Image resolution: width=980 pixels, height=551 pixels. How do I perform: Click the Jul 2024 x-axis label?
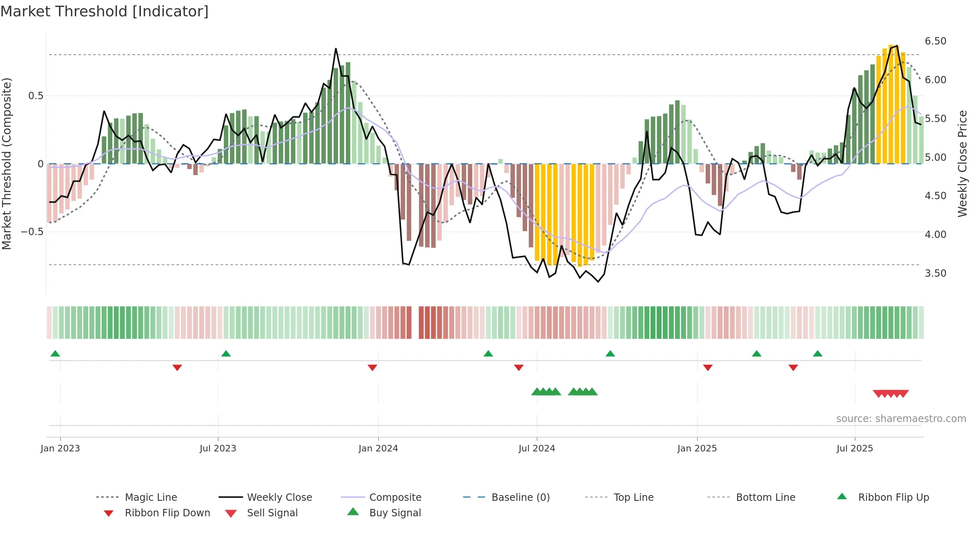(x=537, y=448)
